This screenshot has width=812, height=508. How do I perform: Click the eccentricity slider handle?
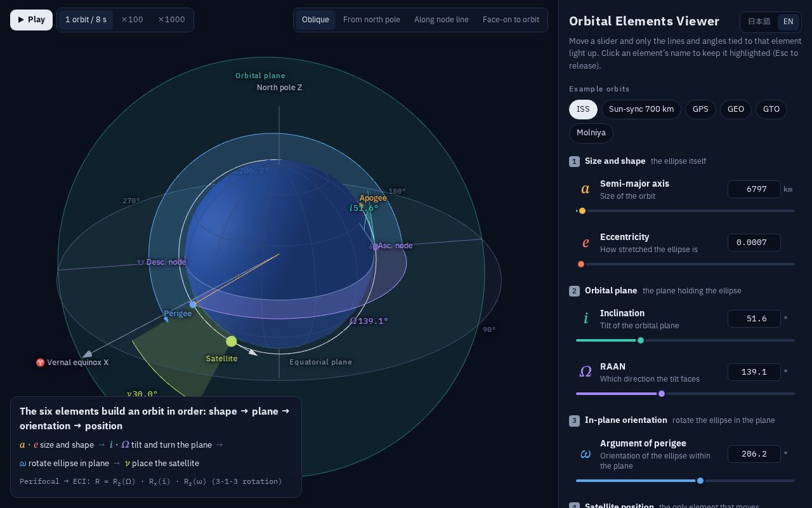[x=581, y=264]
